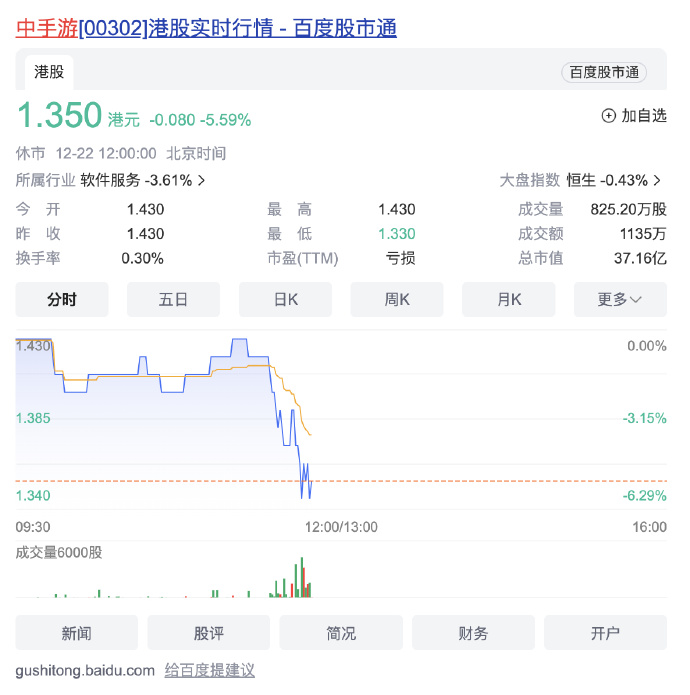Open the 更多 chart dropdown
This screenshot has height=695, width=690.
[620, 300]
